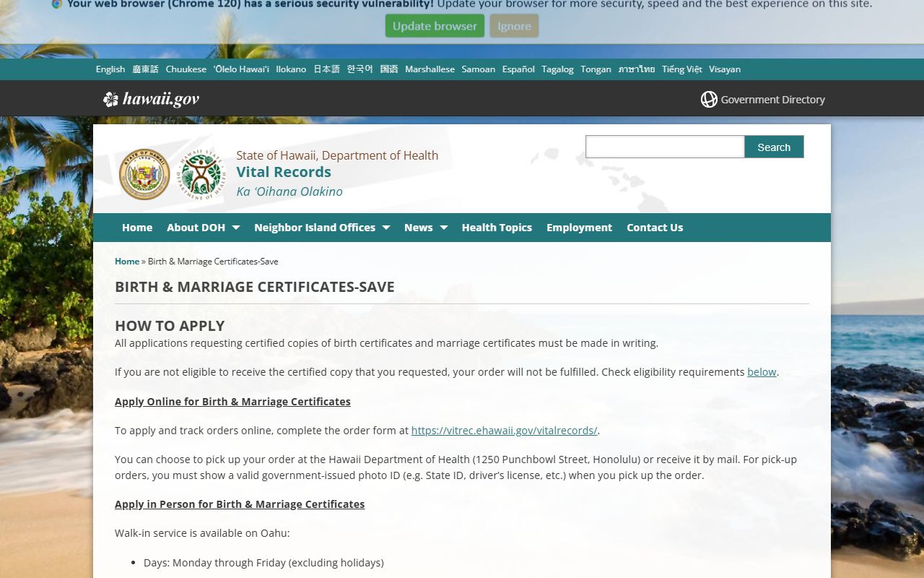Click the Department of Health seal logo
Viewport: 924px width, 578px height.
pos(201,174)
